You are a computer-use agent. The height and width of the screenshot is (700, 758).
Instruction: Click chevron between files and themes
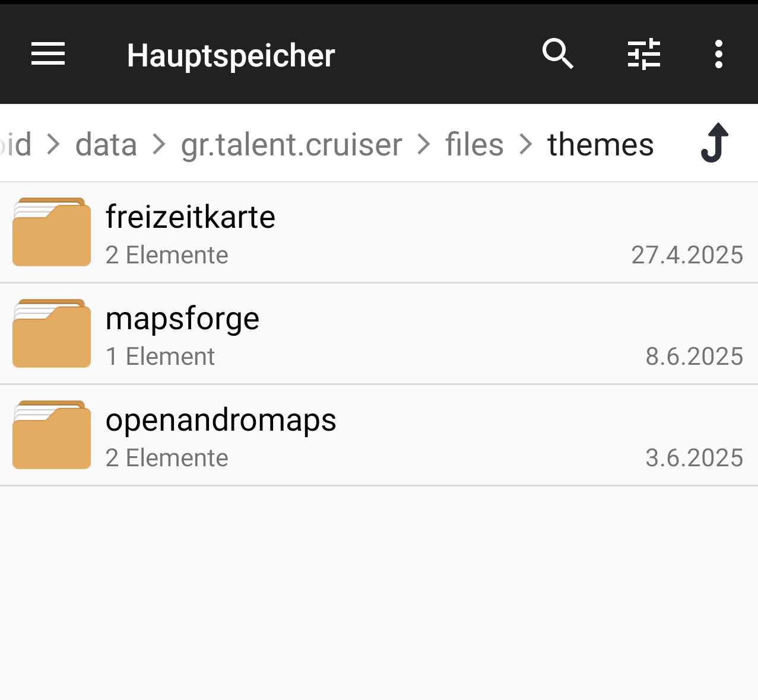[525, 144]
